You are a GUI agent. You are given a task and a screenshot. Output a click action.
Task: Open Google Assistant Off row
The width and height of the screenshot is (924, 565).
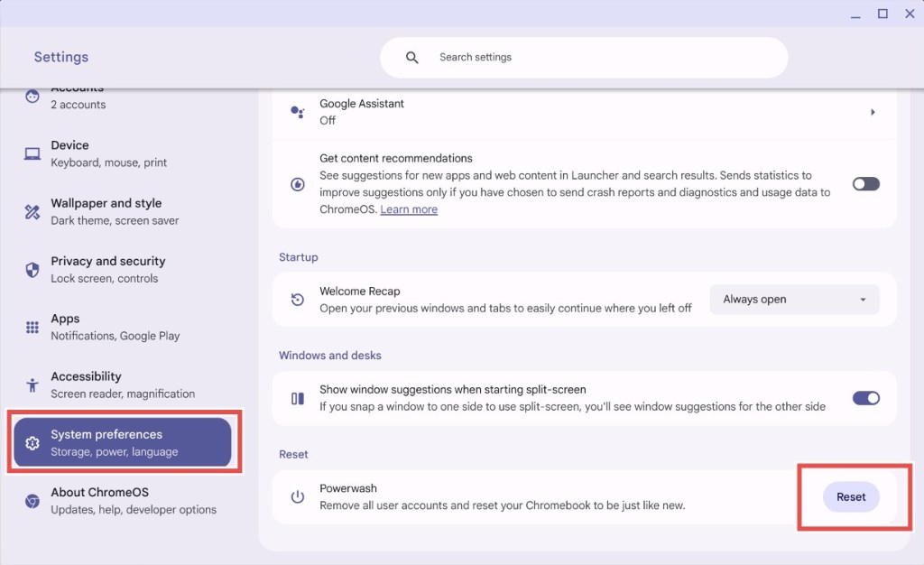[584, 112]
